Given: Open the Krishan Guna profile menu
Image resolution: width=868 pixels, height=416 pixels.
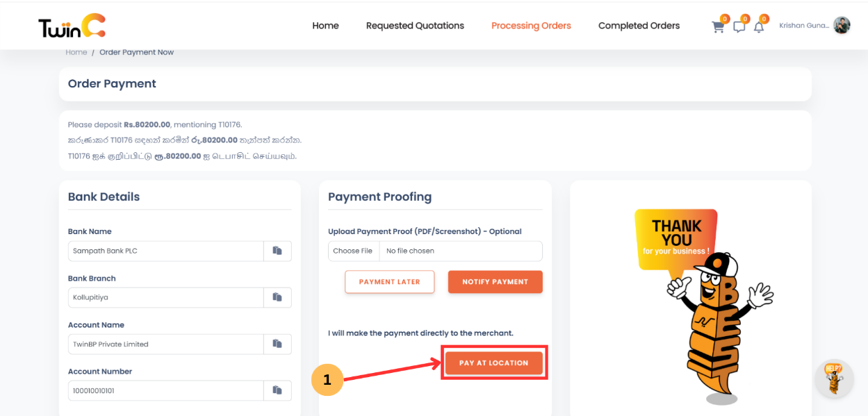Looking at the screenshot, I should 817,25.
